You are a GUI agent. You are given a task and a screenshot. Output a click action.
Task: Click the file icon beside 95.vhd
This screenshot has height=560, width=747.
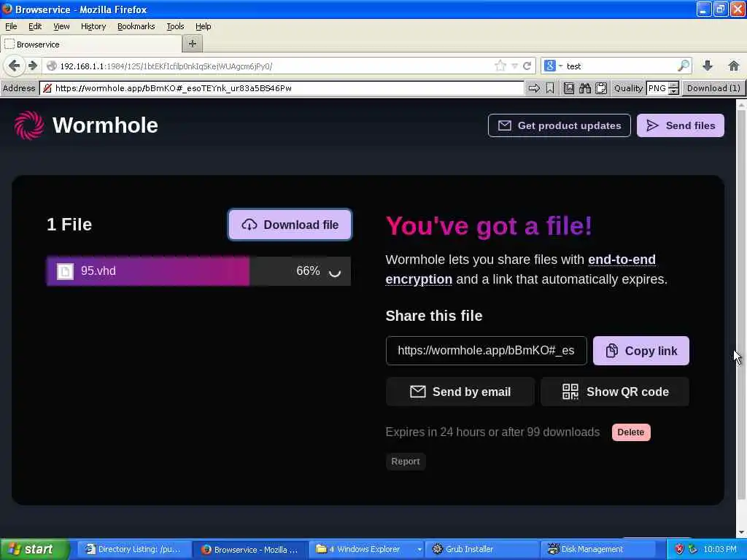click(65, 271)
